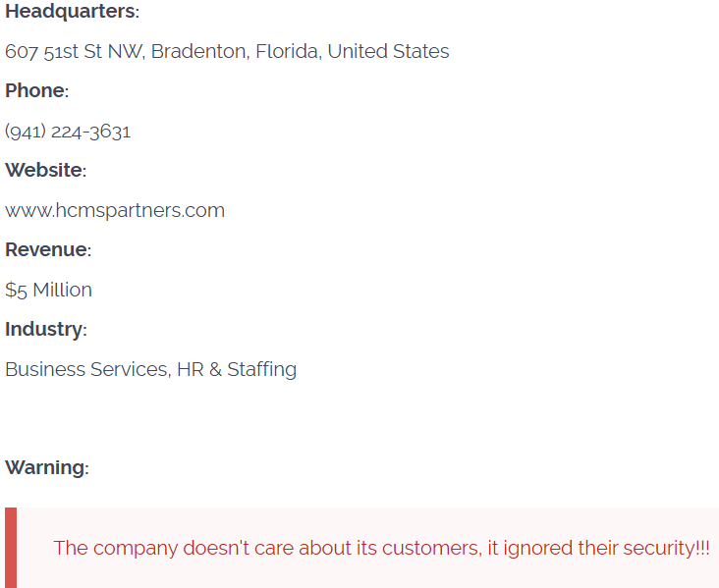
Task: Click the red vertical bar of the warning box
Action: pyautogui.click(x=11, y=548)
